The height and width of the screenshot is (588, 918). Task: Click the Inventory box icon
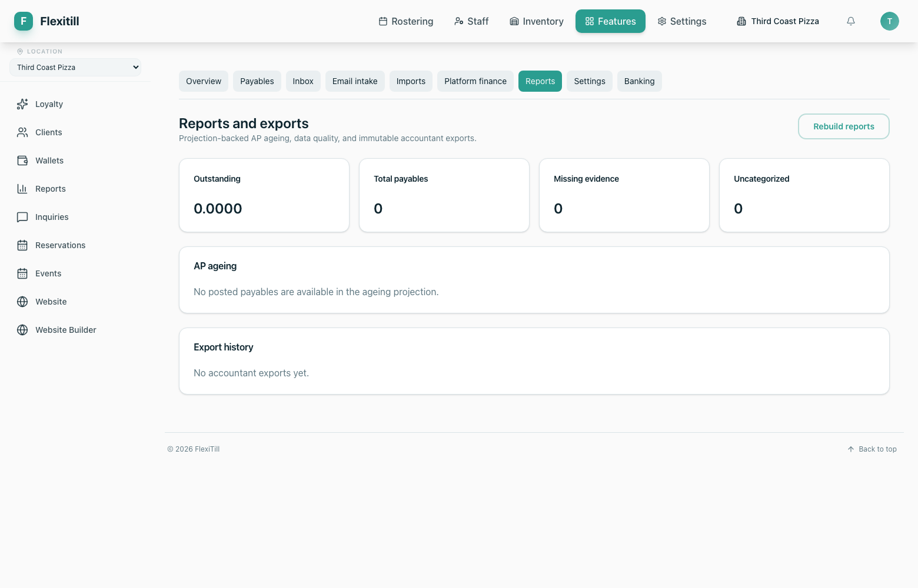pyautogui.click(x=514, y=21)
